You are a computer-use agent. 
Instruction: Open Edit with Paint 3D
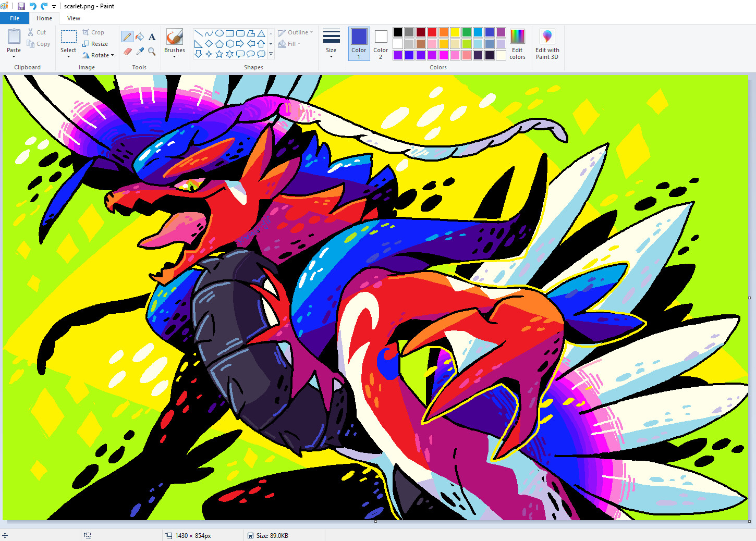tap(546, 44)
